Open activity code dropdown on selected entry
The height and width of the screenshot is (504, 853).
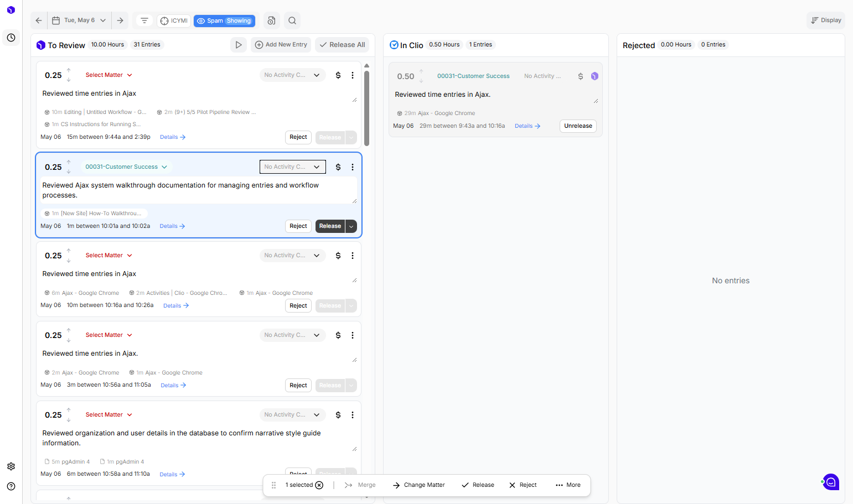click(x=293, y=167)
